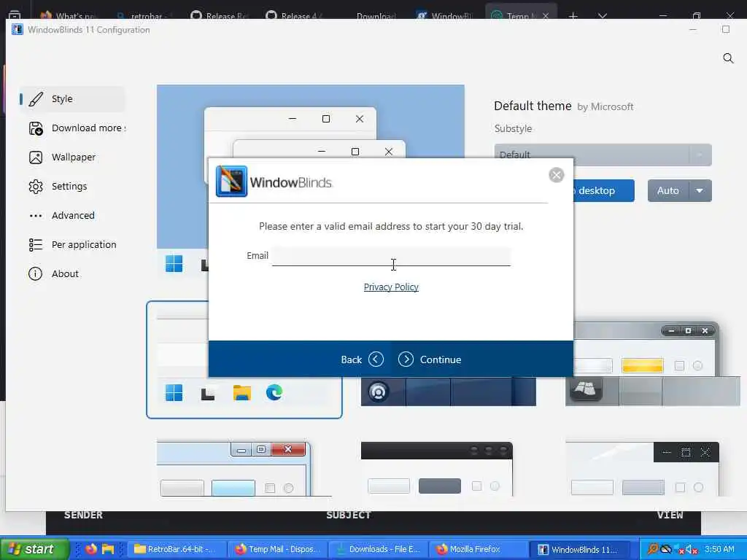Switch to RetroBar.64-bit taskbar item
Viewport: 747px width, 560px height.
click(177, 549)
